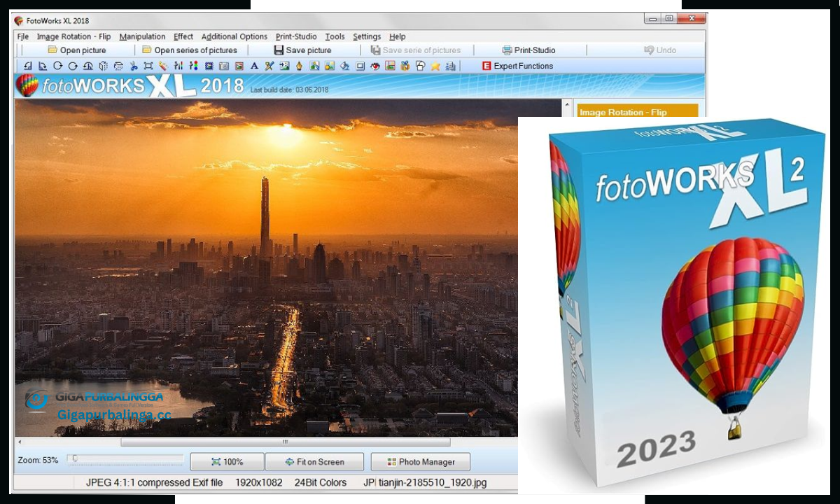Select the paint bucket fill icon
840x504 pixels.
tap(345, 66)
